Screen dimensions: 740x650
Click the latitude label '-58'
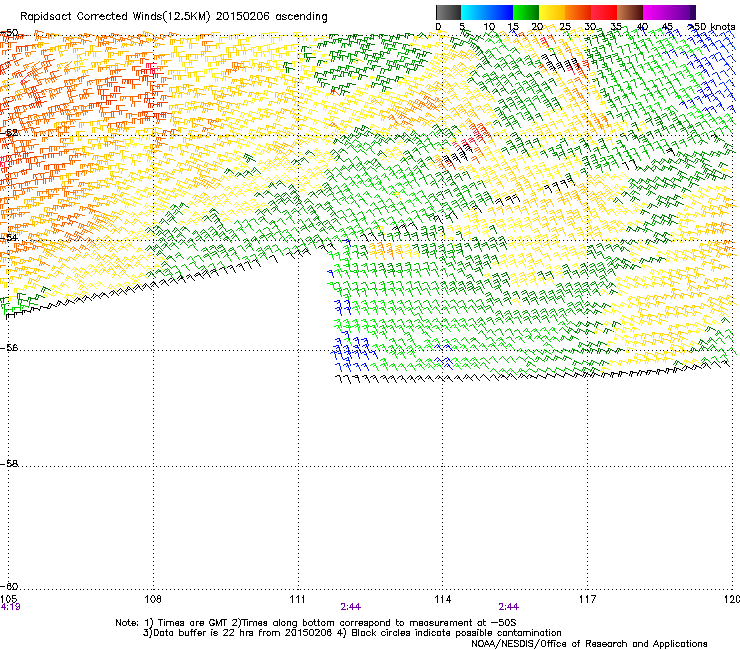(9, 464)
